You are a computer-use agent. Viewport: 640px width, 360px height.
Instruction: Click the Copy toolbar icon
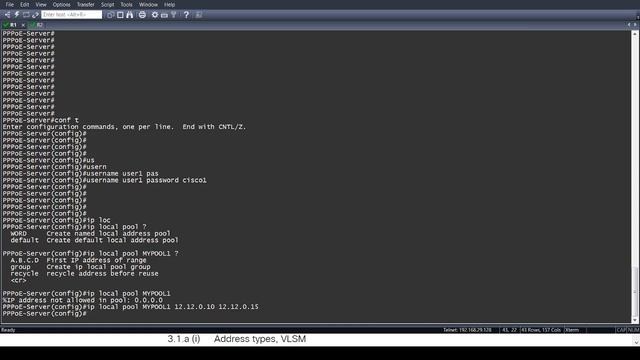(x=111, y=15)
